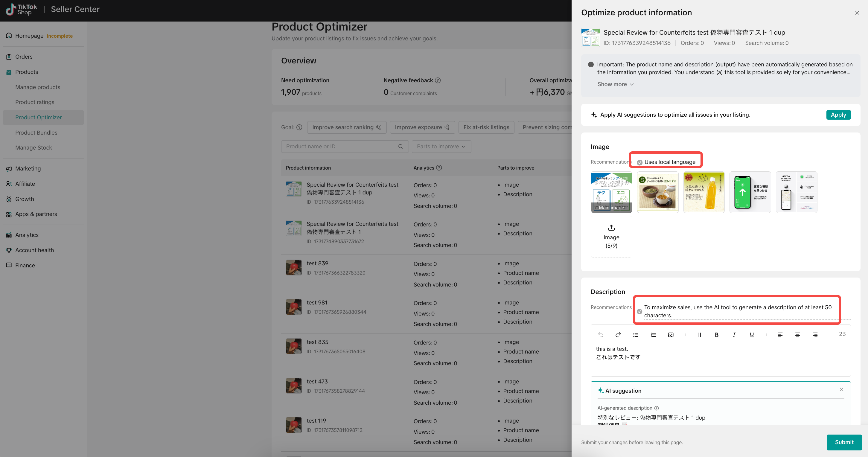The image size is (868, 457).
Task: Click search magnifier in product name field
Action: tap(401, 147)
